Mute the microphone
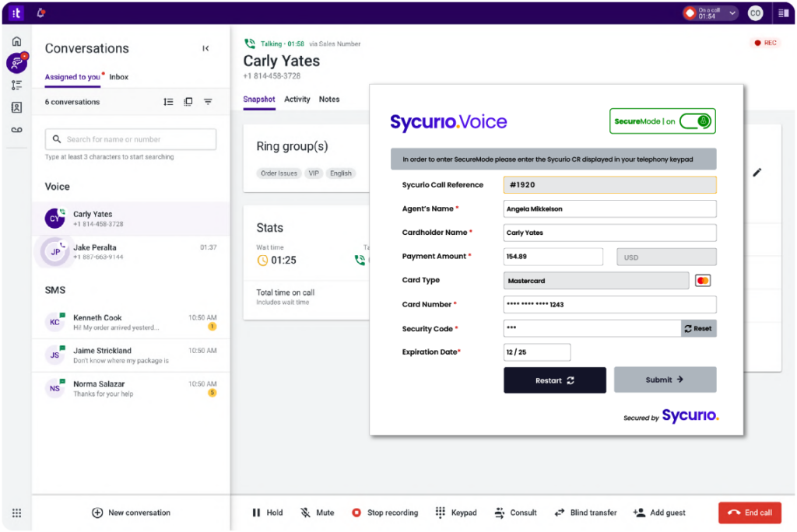Viewport: 797px width, 532px height. (x=318, y=513)
